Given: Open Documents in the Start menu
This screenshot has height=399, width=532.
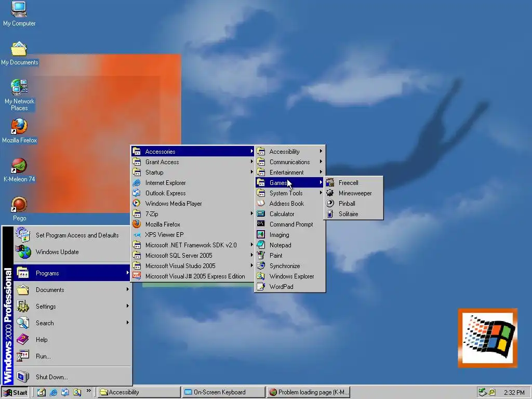Looking at the screenshot, I should click(x=72, y=290).
